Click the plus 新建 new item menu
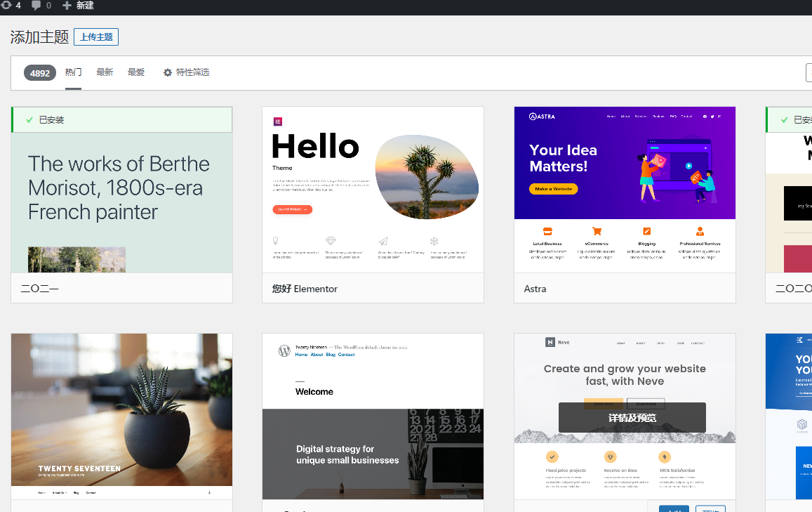Viewport: 812px width, 512px height. pyautogui.click(x=78, y=5)
